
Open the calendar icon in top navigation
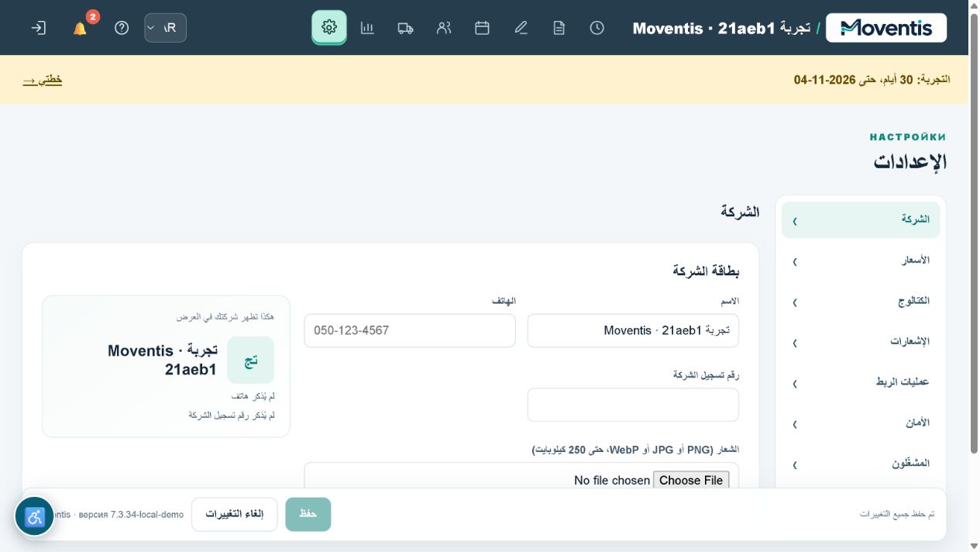(482, 27)
